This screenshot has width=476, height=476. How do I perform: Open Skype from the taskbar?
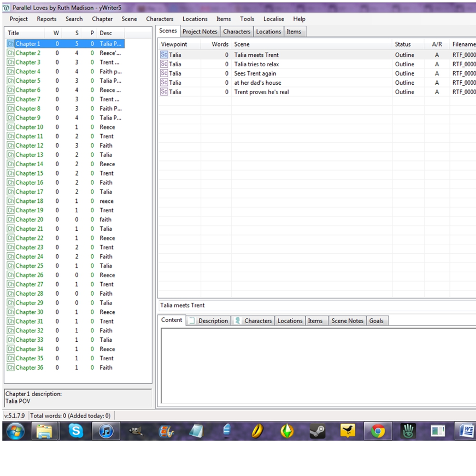pyautogui.click(x=76, y=431)
